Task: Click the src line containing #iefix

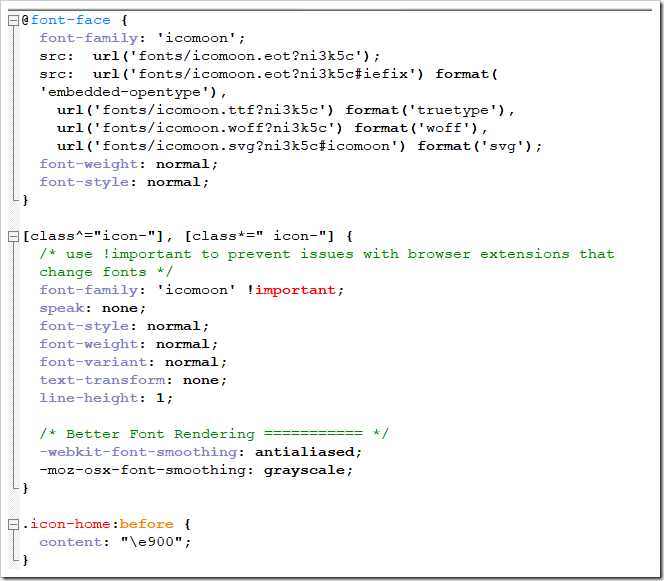Action: [268, 74]
